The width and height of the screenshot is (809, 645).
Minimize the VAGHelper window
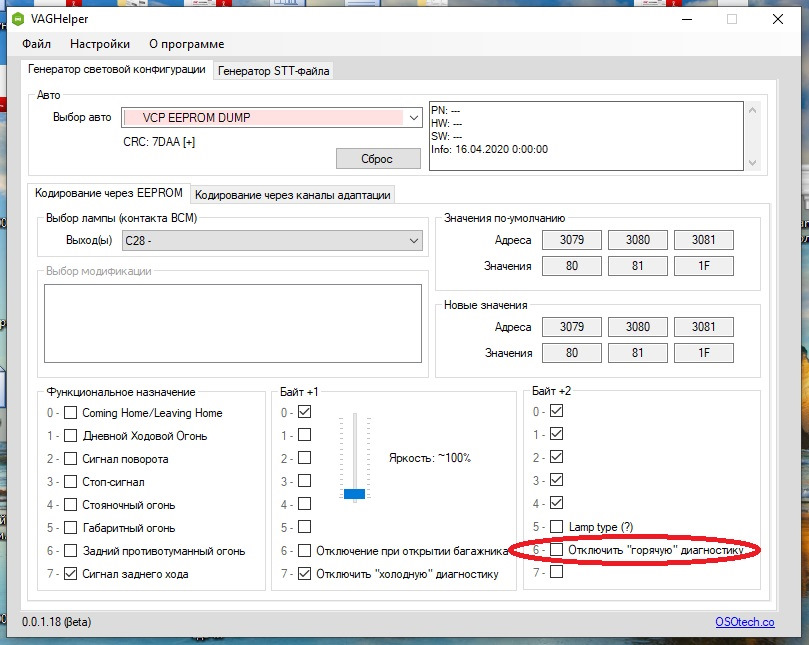point(687,19)
